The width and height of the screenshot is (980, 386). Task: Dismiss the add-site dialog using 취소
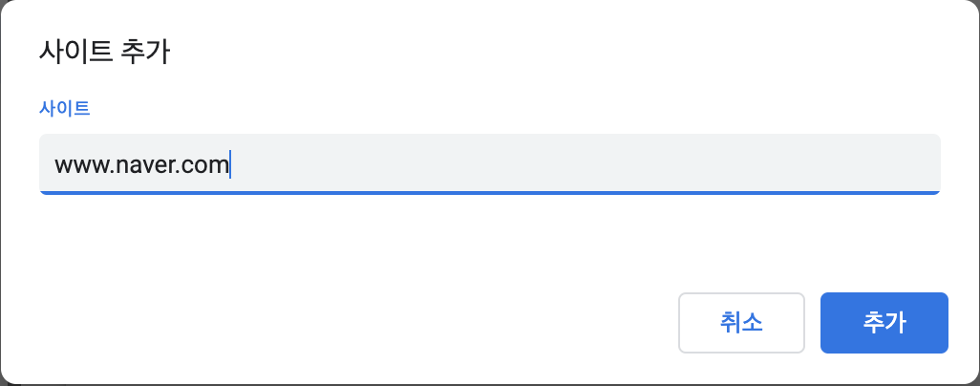tap(741, 323)
